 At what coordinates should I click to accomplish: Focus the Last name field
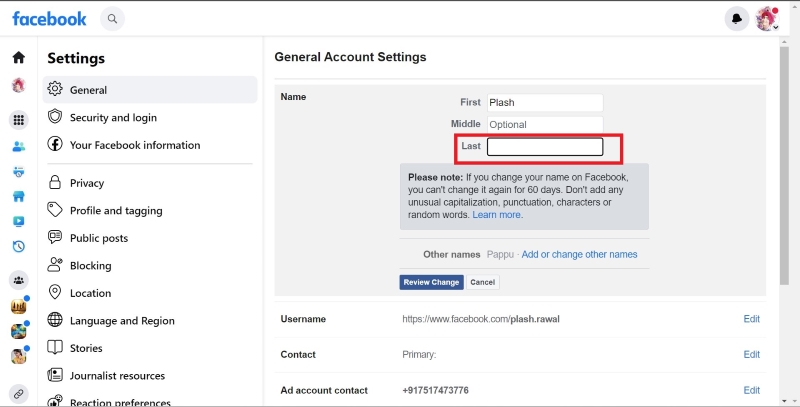click(545, 147)
